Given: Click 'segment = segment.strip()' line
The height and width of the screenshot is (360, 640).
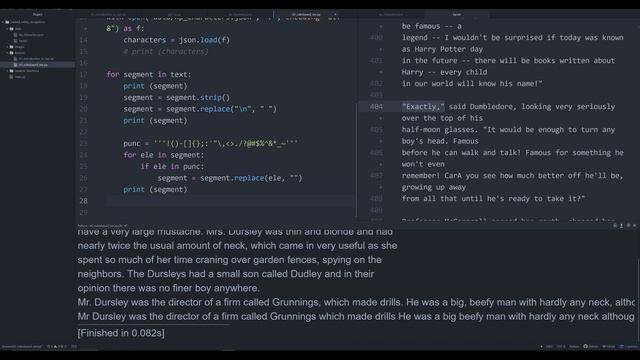Looking at the screenshot, I should (x=176, y=98).
